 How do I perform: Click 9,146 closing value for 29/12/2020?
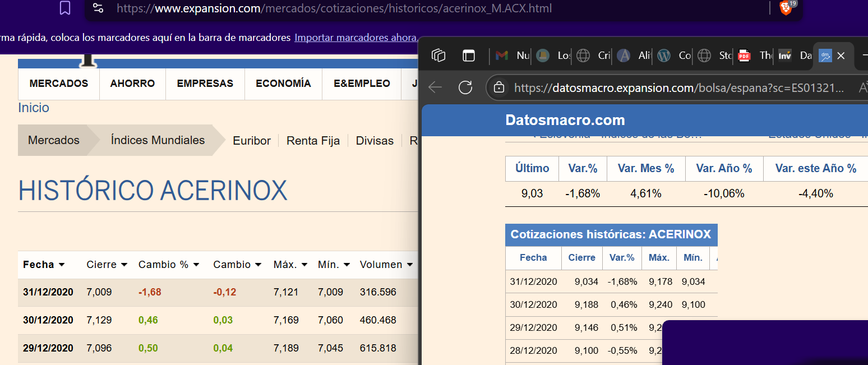pos(587,327)
